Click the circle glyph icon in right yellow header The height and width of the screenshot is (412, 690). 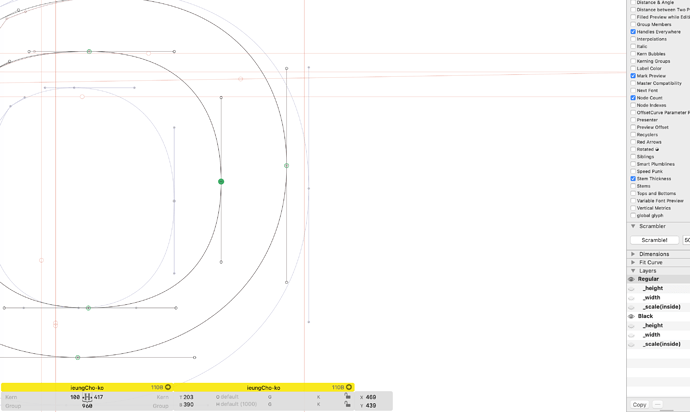click(349, 387)
